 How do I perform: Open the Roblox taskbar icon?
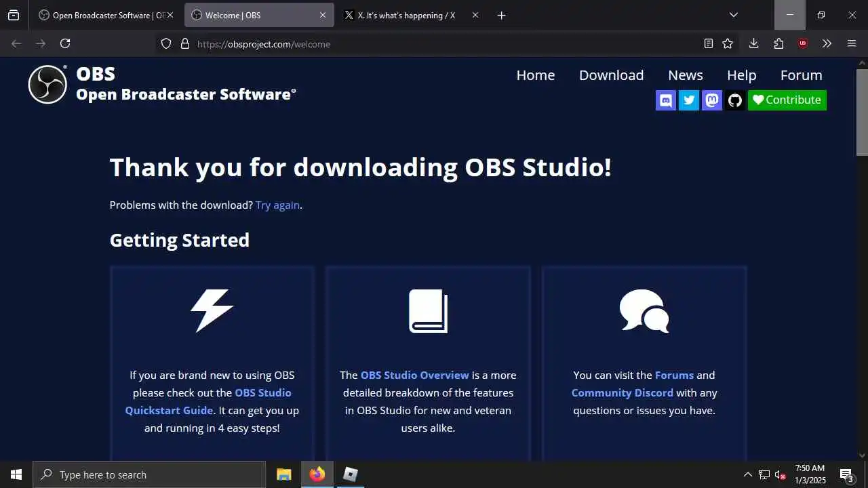pyautogui.click(x=350, y=474)
